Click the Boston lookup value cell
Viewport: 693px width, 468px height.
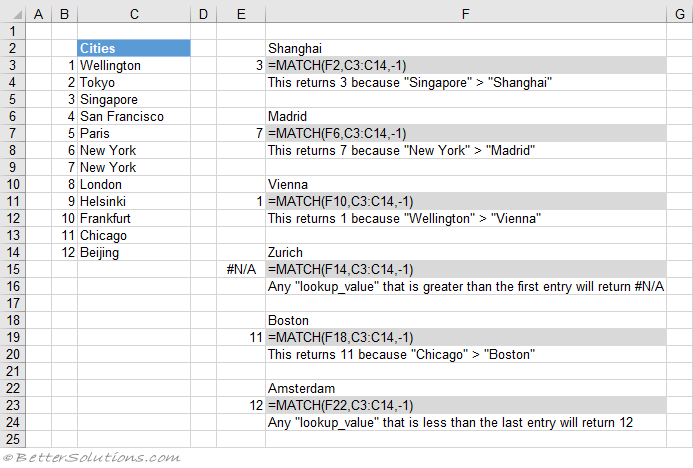466,320
